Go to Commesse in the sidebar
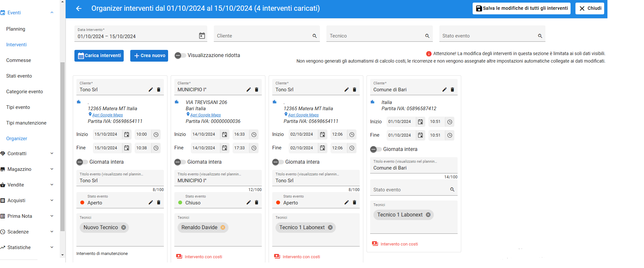Screen dimensions: 644x268 click(x=19, y=60)
